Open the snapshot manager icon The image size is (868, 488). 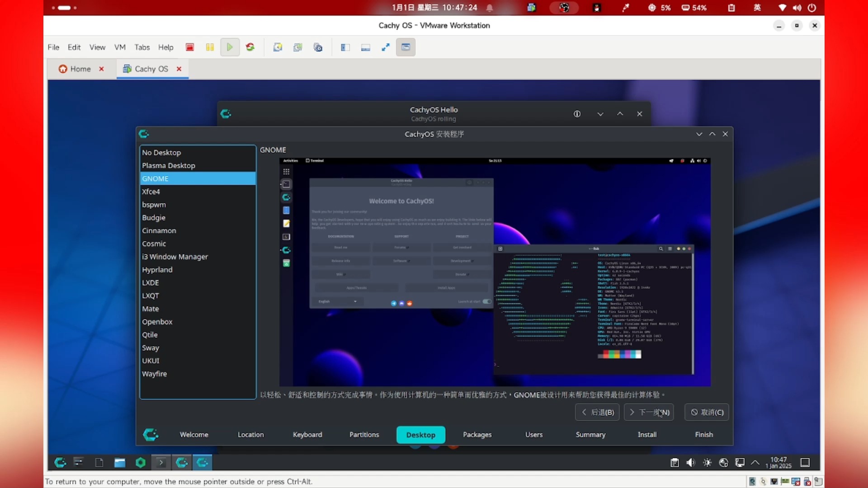318,47
